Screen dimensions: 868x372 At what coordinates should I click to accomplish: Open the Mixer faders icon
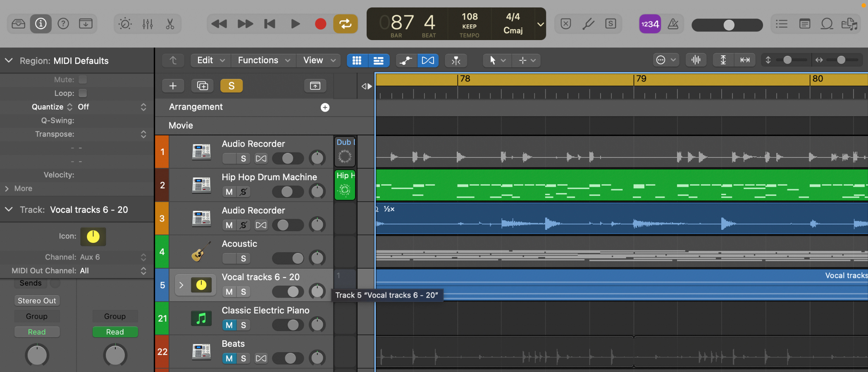(x=148, y=24)
